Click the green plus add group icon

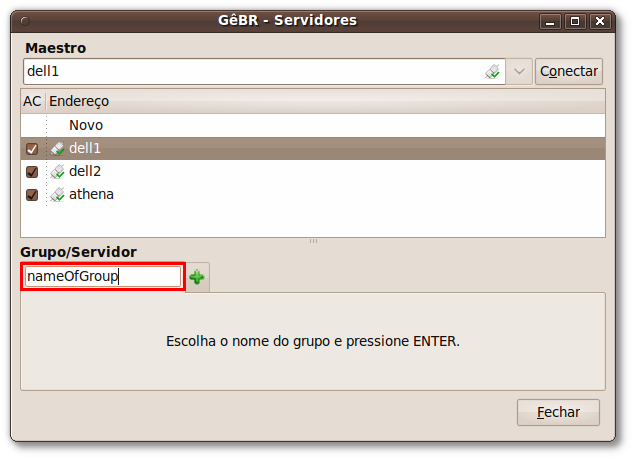point(197,277)
